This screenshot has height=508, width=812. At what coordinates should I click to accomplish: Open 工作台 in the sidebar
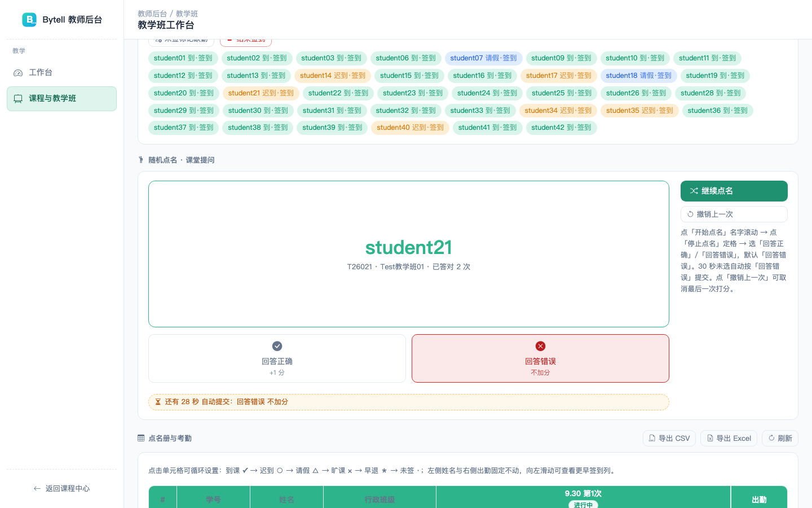61,73
